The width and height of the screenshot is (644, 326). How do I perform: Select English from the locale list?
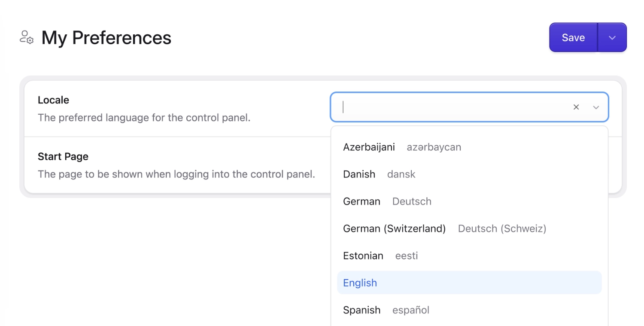coord(360,283)
